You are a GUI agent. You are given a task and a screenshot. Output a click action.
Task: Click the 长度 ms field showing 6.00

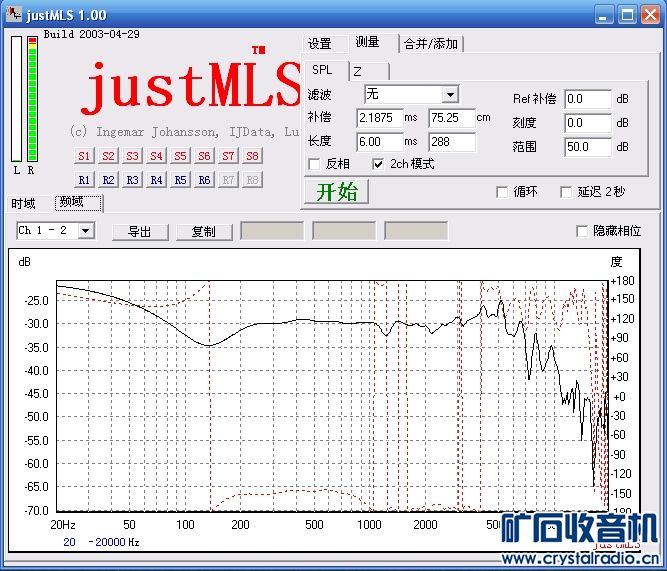[x=380, y=142]
